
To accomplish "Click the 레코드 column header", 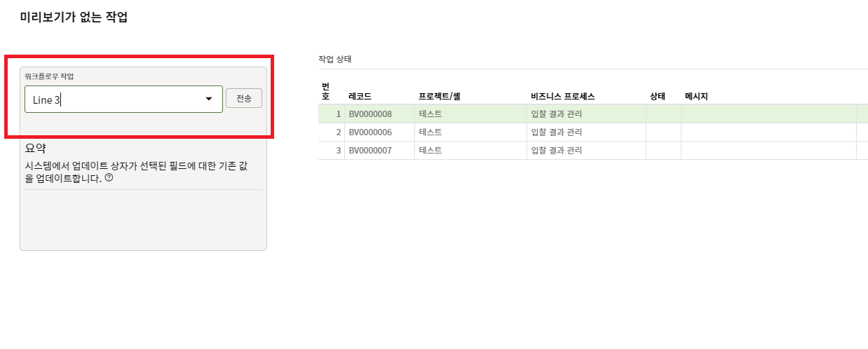I will coord(360,96).
